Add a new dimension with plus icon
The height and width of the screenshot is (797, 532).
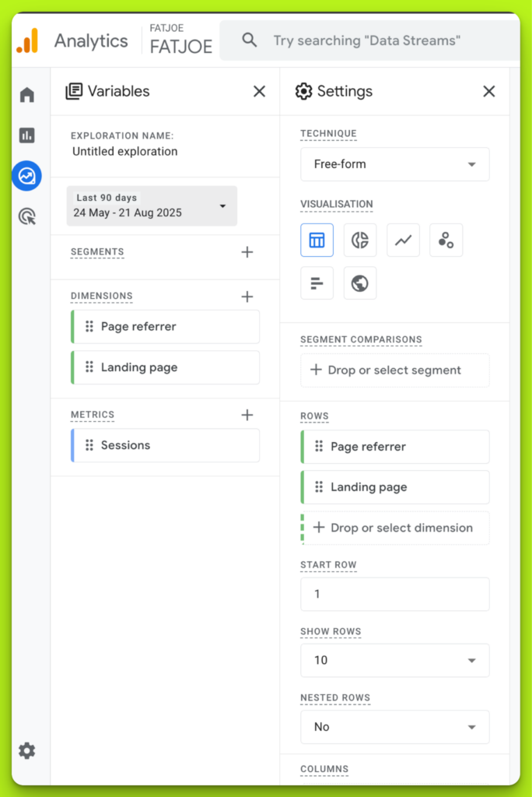click(x=247, y=297)
